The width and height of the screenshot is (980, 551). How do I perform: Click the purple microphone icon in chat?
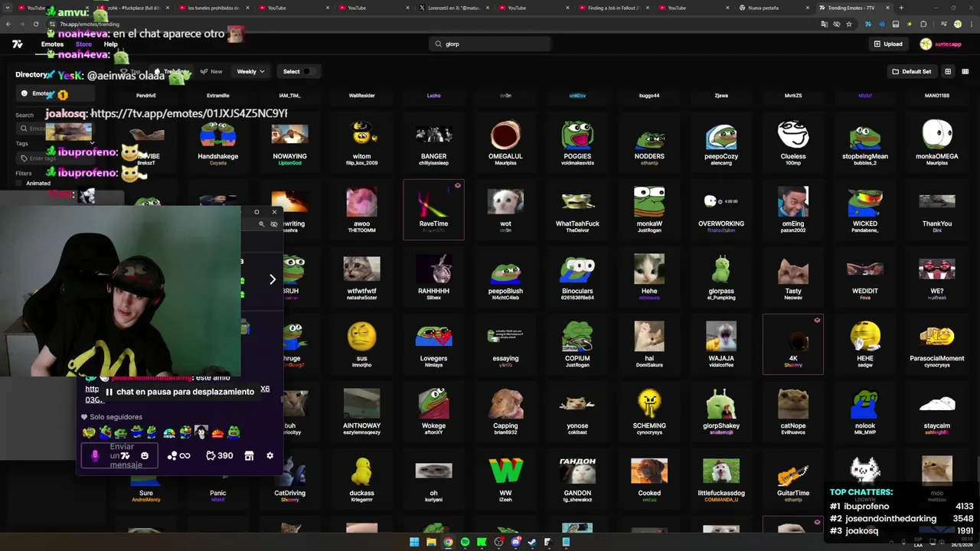pyautogui.click(x=95, y=456)
